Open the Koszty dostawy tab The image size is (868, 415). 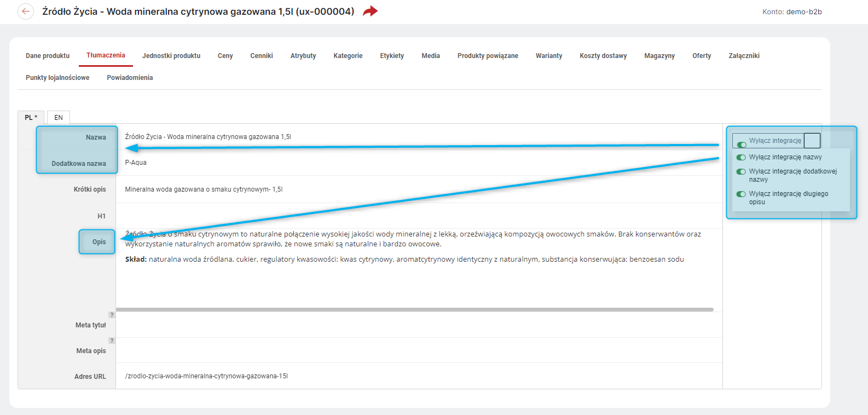[x=603, y=56]
